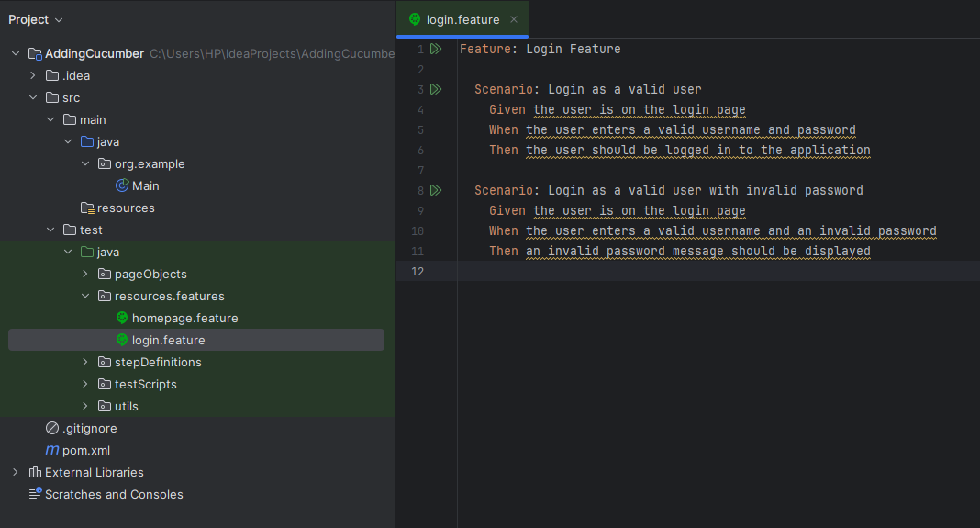Image resolution: width=980 pixels, height=528 pixels.
Task: Click the org.example package icon
Action: tap(105, 163)
